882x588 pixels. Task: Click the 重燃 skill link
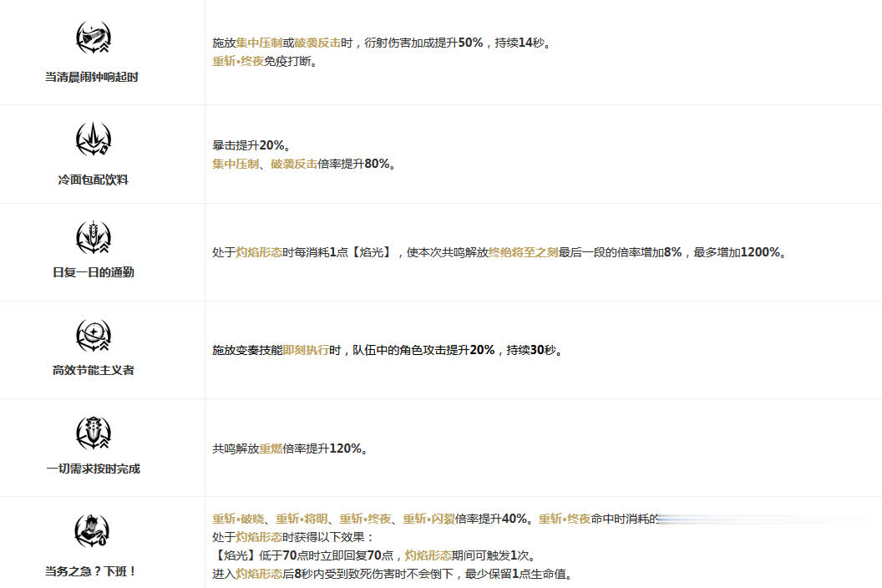[271, 449]
